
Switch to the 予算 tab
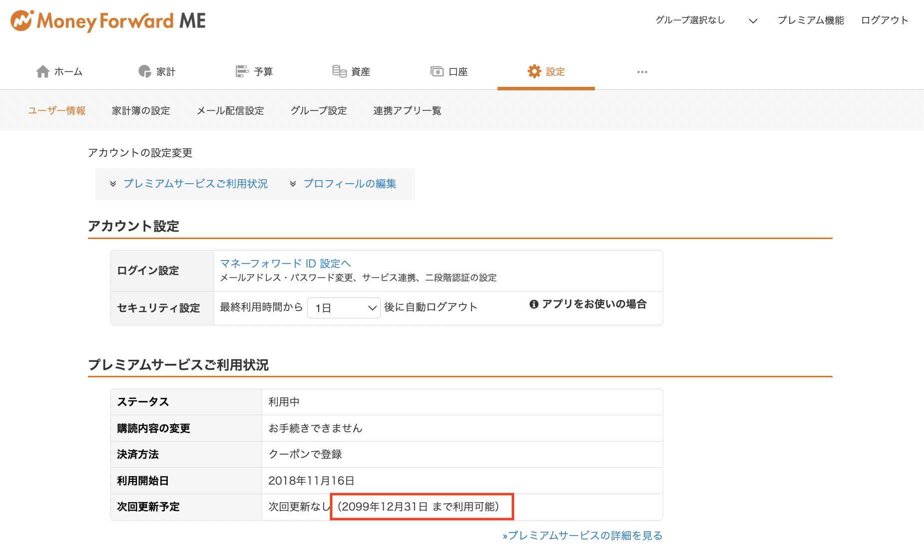point(254,72)
